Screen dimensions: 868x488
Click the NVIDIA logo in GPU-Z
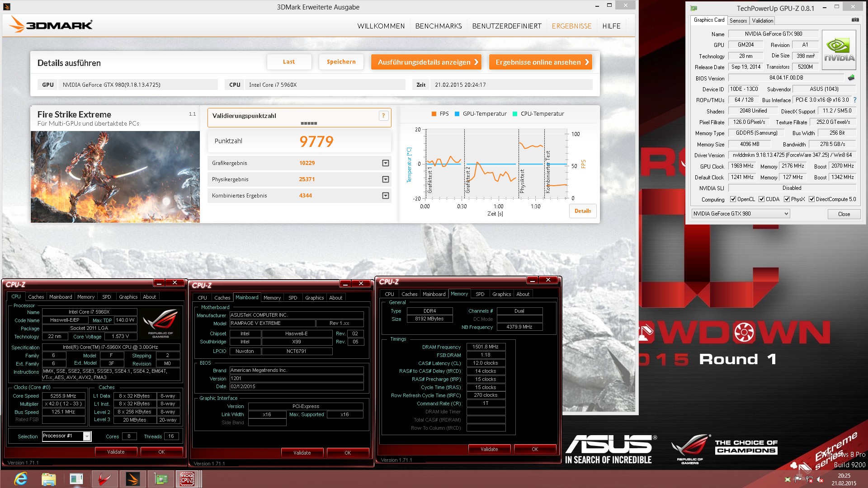pos(839,50)
